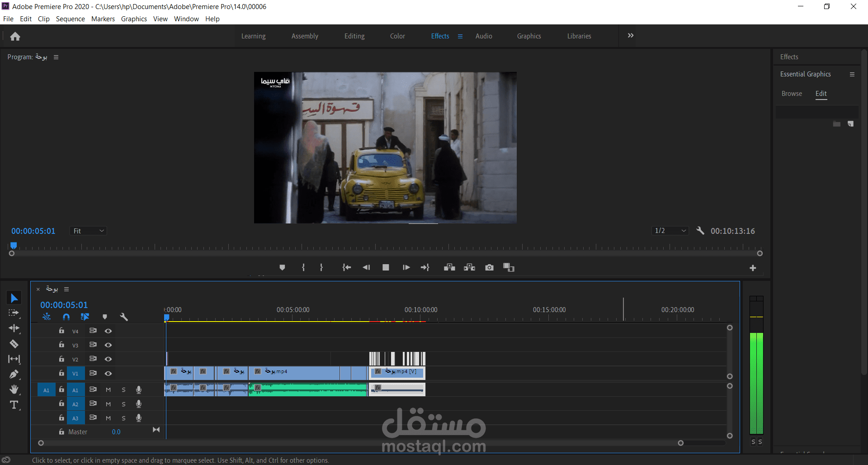Switch to the Audio workspace

[x=484, y=36]
